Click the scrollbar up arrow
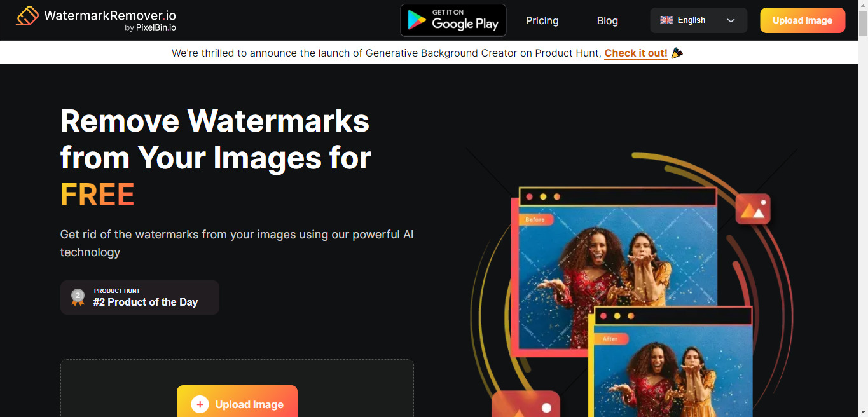This screenshot has height=417, width=868. (862, 5)
